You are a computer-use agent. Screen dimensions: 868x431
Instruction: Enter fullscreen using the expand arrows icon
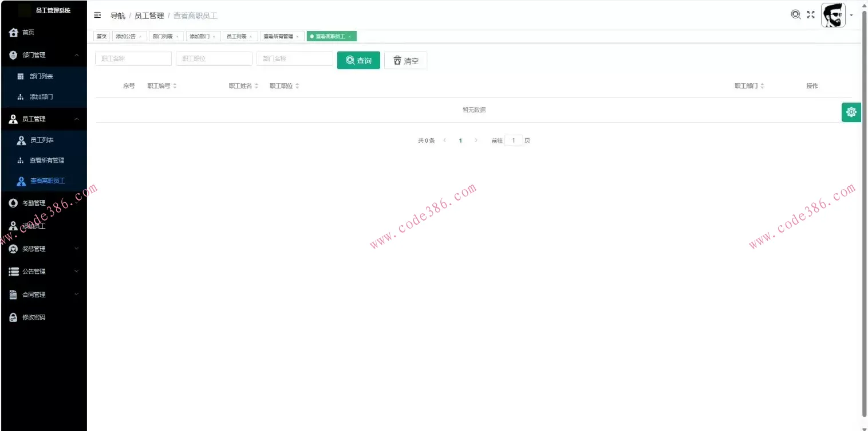pyautogui.click(x=810, y=15)
